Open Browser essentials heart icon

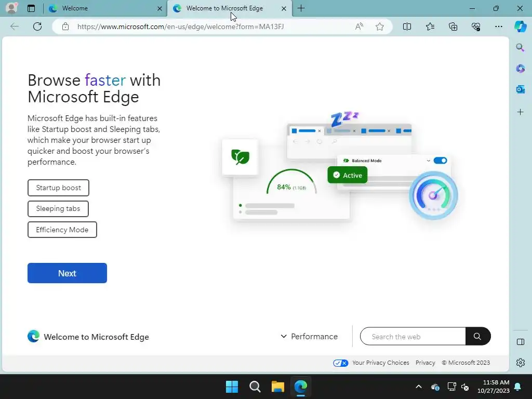476,26
